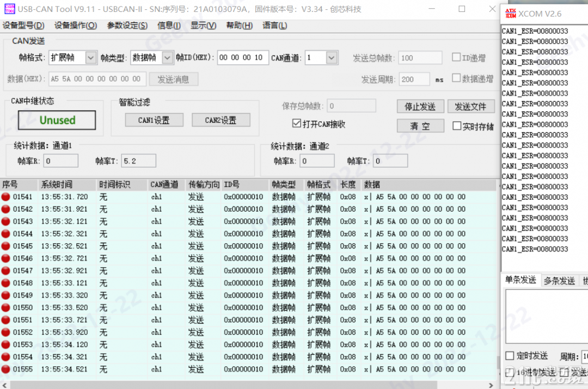The image size is (588, 389).
Task: Click red status dot of row 01546
Action: coord(5,258)
